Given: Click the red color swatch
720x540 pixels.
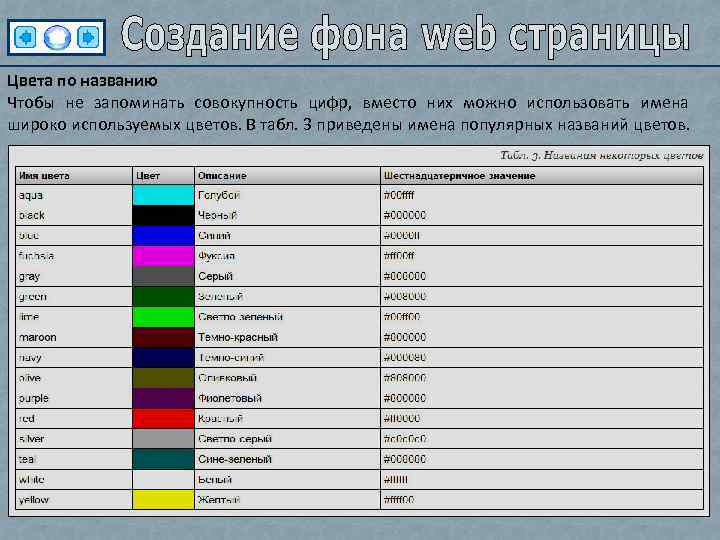Looking at the screenshot, I should (163, 419).
